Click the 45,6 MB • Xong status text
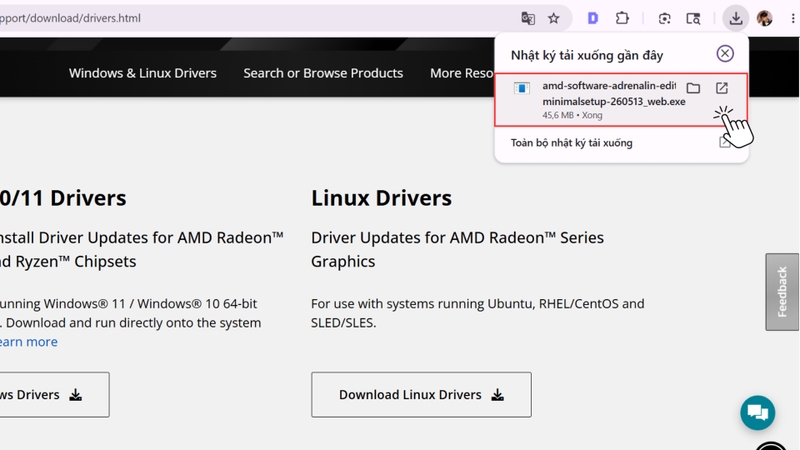 572,115
